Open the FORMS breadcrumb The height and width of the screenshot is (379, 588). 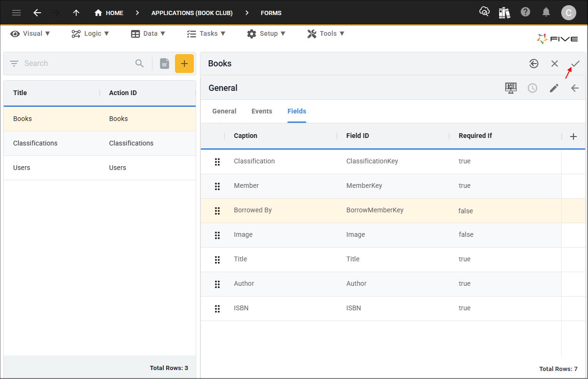click(x=271, y=13)
